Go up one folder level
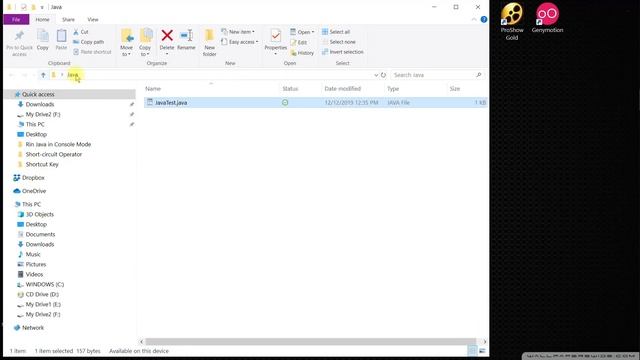640x360 pixels. (x=43, y=75)
